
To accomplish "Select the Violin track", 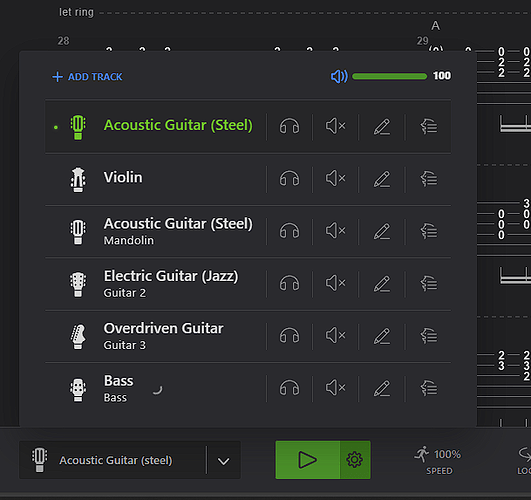I will click(x=155, y=179).
